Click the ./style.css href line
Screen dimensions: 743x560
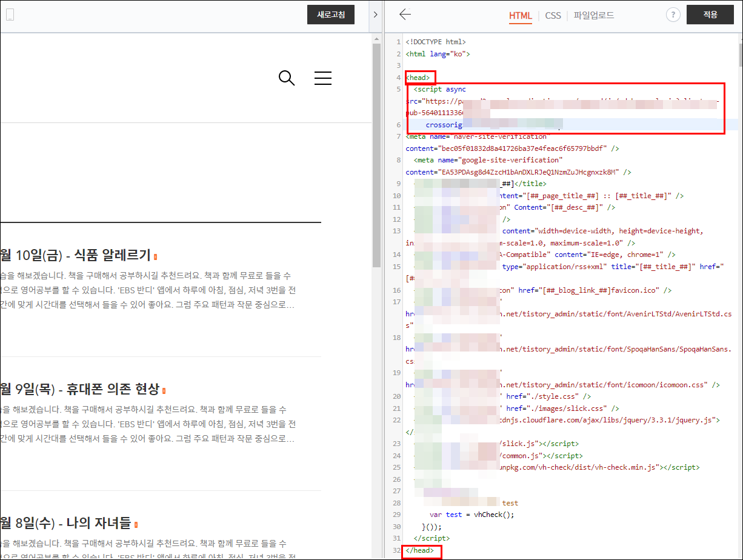click(x=544, y=396)
